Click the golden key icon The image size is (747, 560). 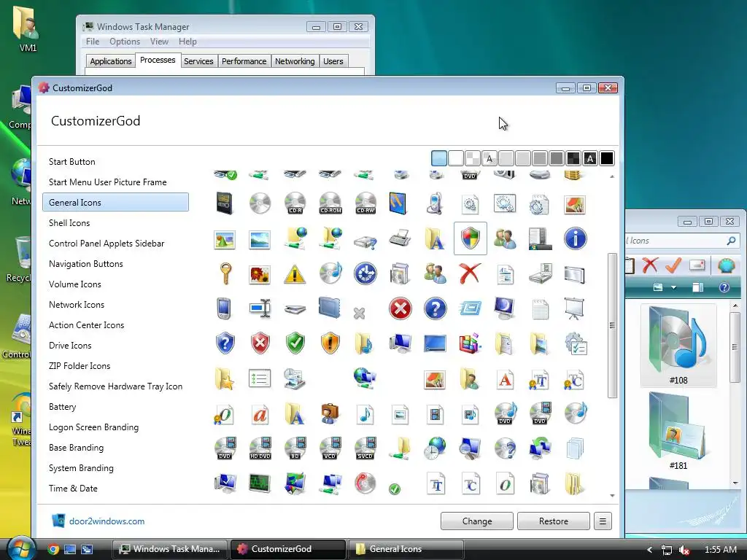tap(225, 273)
